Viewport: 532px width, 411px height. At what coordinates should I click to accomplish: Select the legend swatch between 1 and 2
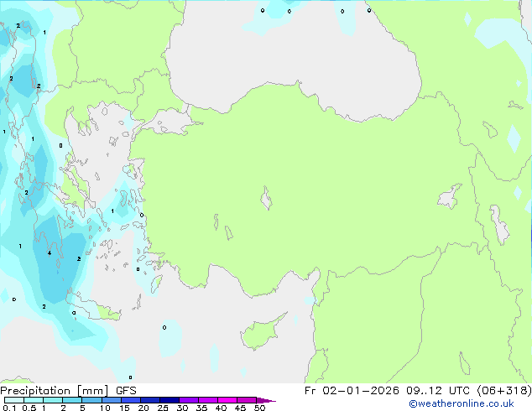(53, 400)
